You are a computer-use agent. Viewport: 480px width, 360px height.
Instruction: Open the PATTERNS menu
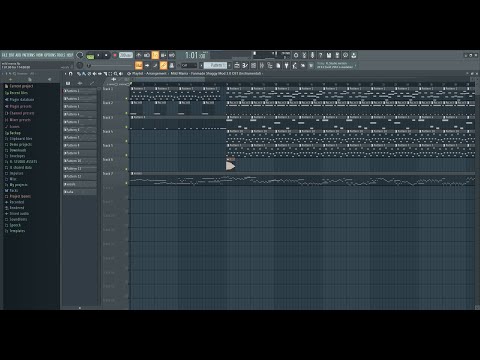point(29,55)
